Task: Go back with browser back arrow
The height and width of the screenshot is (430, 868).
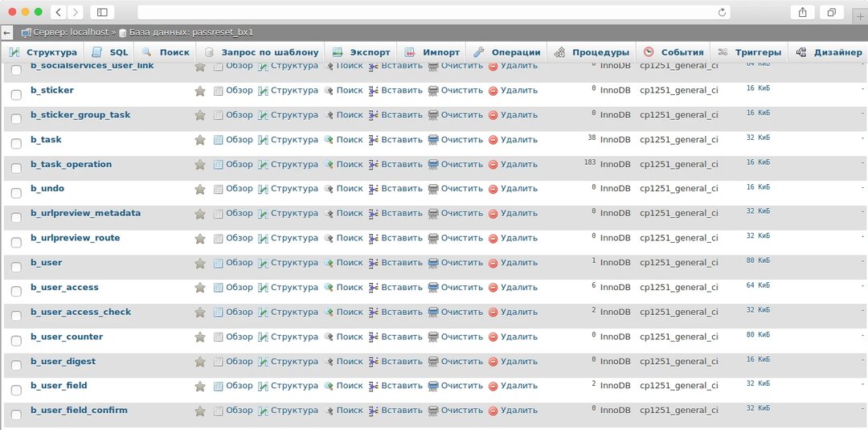Action: 59,12
